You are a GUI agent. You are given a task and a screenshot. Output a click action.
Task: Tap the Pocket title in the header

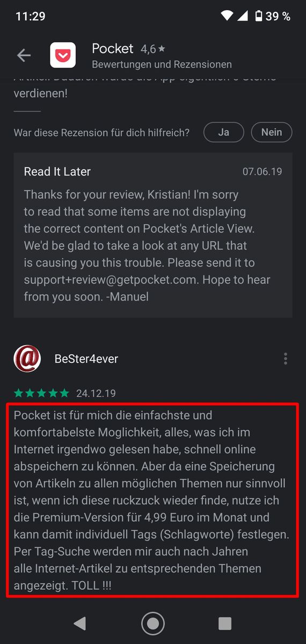113,48
